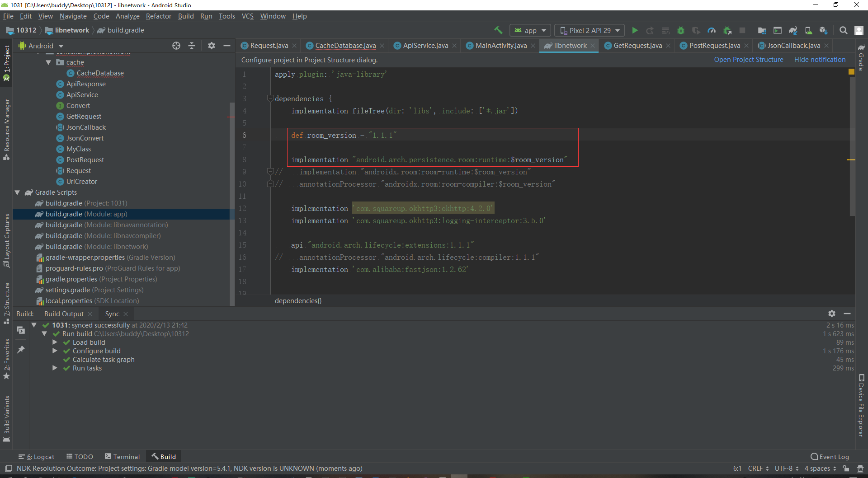Open the Analyze menu
This screenshot has height=478, width=868.
click(x=127, y=16)
